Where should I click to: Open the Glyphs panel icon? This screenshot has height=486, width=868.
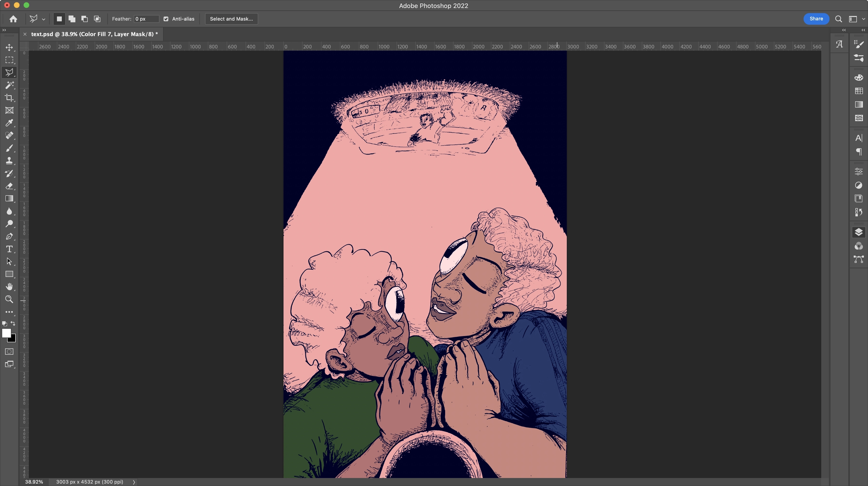click(839, 44)
